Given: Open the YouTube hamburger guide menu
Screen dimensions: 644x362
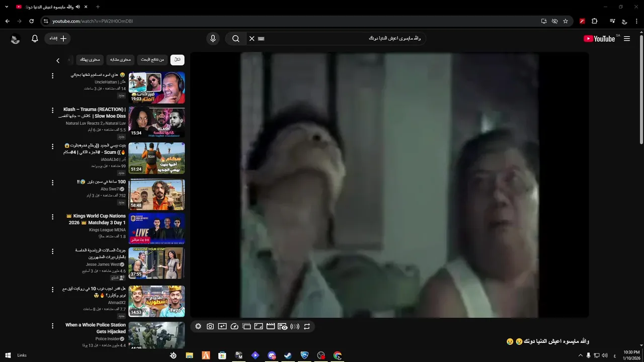Looking at the screenshot, I should coord(627,39).
